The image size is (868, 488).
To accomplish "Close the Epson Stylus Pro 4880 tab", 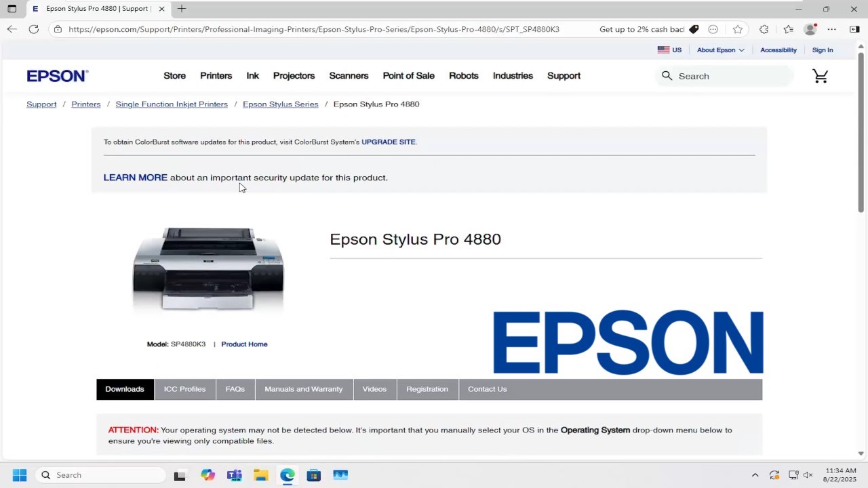I will click(161, 9).
